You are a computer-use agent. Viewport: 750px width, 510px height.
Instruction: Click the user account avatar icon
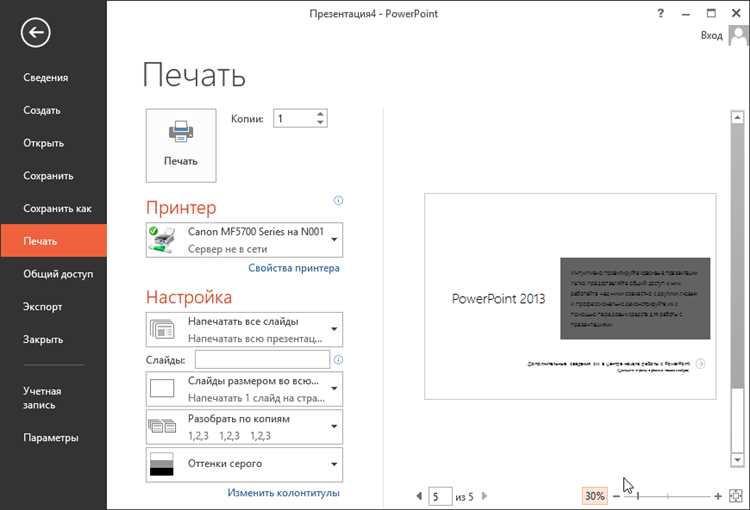739,35
